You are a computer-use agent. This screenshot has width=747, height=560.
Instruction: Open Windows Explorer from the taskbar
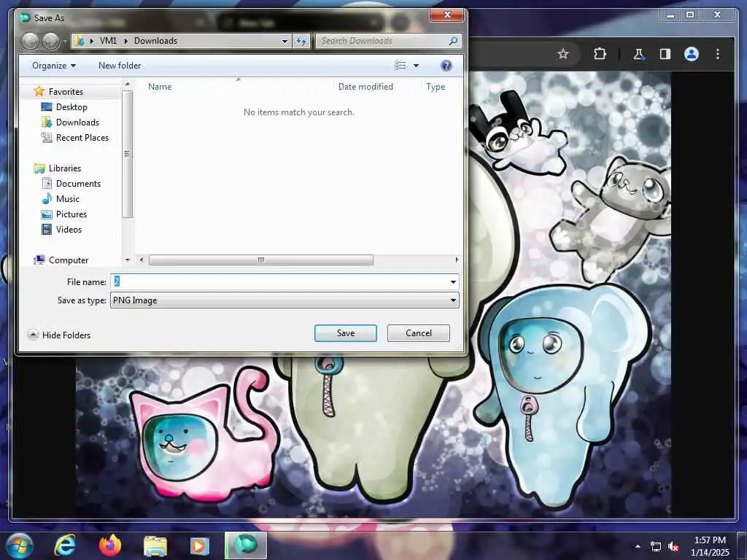click(155, 545)
